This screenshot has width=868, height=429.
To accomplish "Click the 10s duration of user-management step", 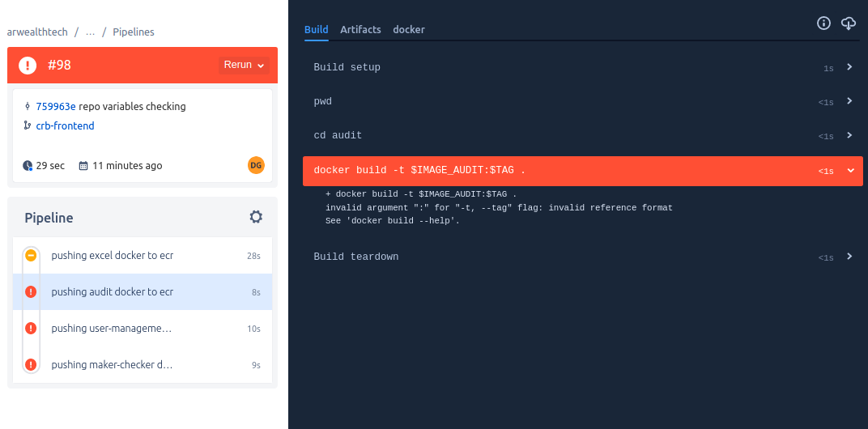I will [253, 329].
